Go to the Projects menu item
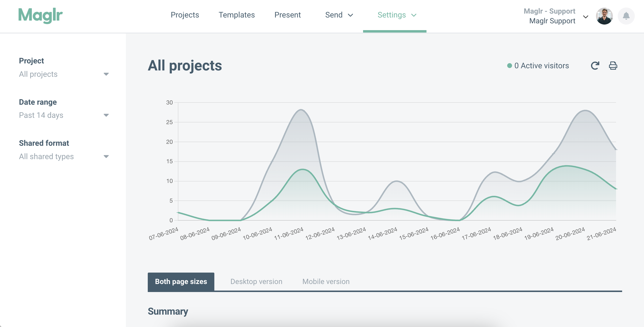Viewport: 644px width, 327px height. [x=185, y=15]
